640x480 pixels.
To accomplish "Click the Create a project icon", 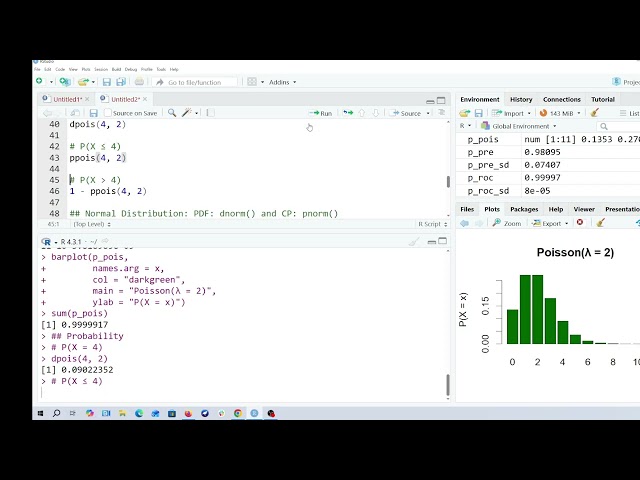I will pos(64,82).
